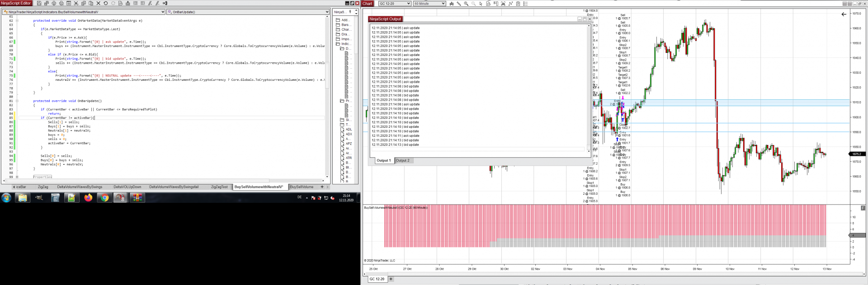Click the DE language indicator in tray

(299, 197)
